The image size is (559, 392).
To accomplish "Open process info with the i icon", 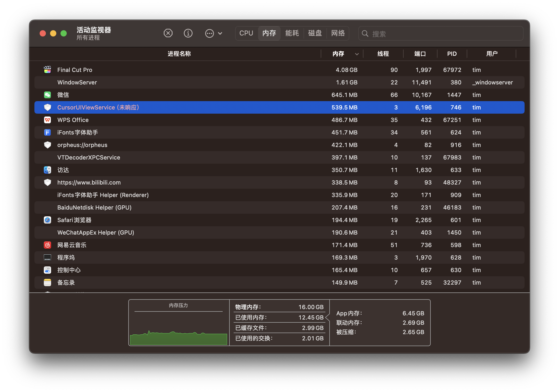I will pos(188,33).
